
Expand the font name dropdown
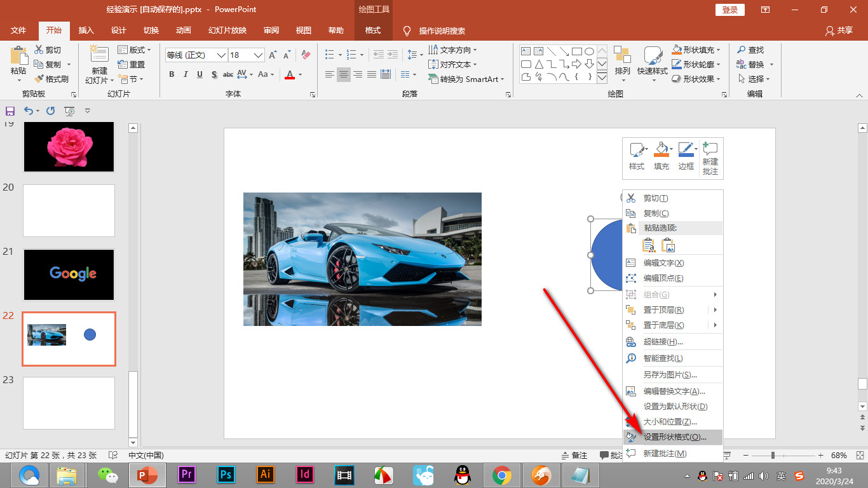click(x=221, y=55)
